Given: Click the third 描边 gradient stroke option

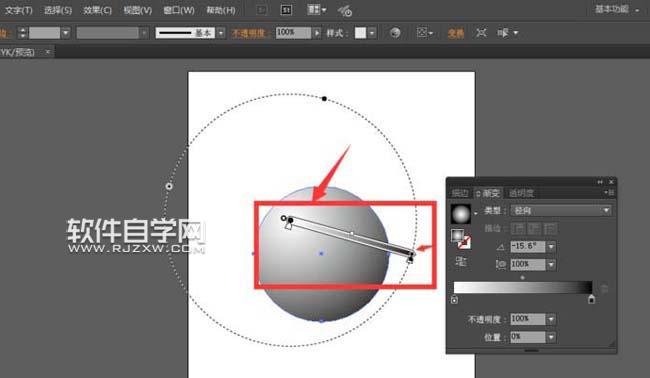Looking at the screenshot, I should click(x=550, y=228).
